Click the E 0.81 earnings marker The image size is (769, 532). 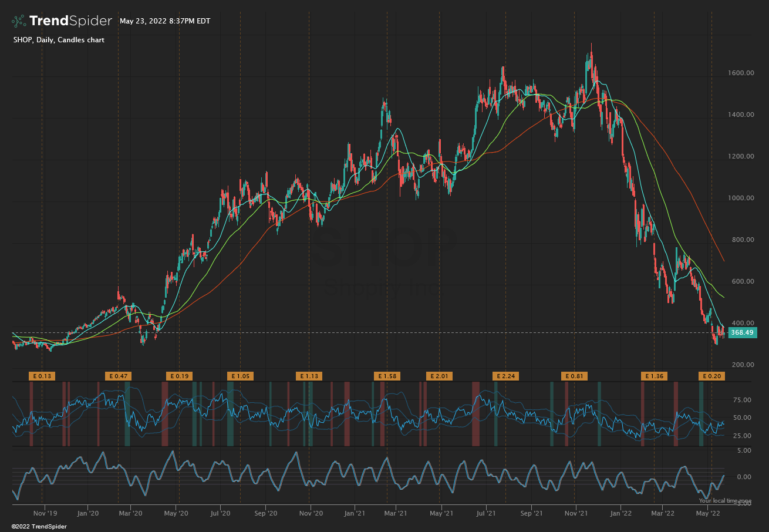[x=574, y=376]
